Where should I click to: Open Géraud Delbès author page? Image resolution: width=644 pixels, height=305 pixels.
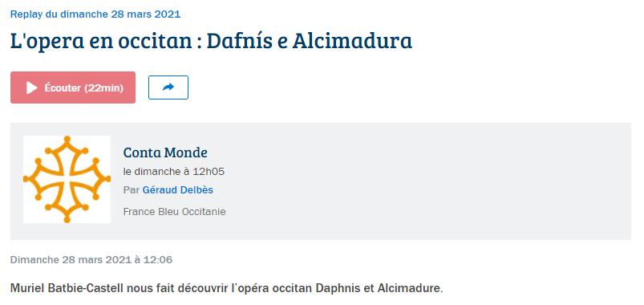coord(178,190)
